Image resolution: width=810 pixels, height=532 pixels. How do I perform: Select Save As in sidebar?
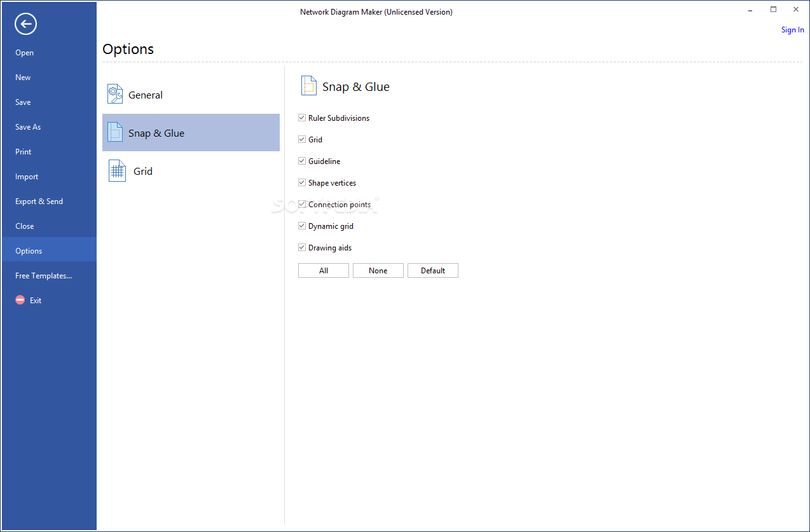[x=49, y=127]
